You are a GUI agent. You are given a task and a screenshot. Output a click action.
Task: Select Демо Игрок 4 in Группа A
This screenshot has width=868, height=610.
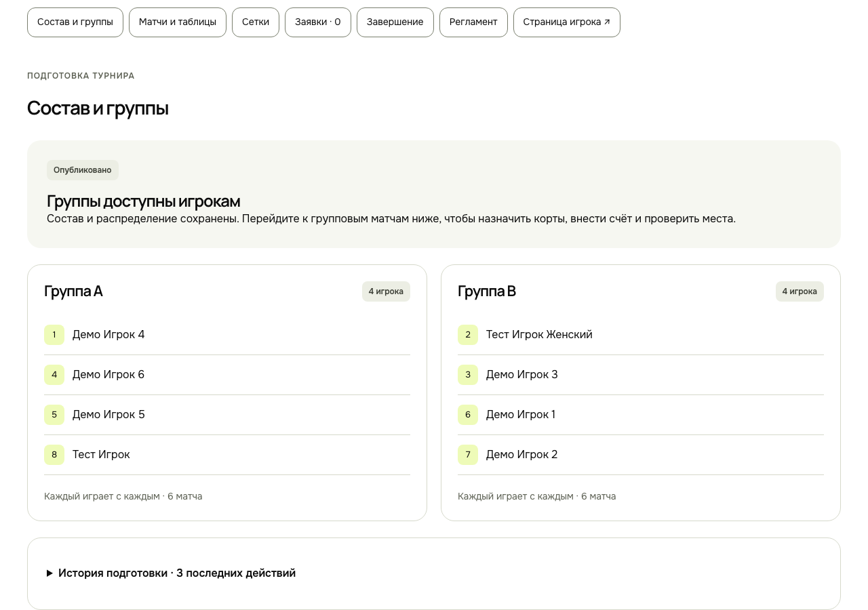point(227,335)
